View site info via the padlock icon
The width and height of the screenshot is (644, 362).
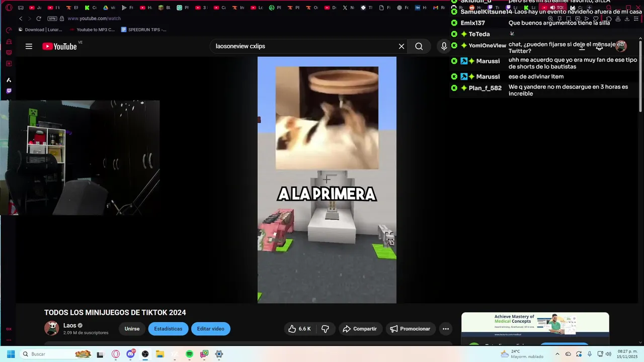pos(62,19)
